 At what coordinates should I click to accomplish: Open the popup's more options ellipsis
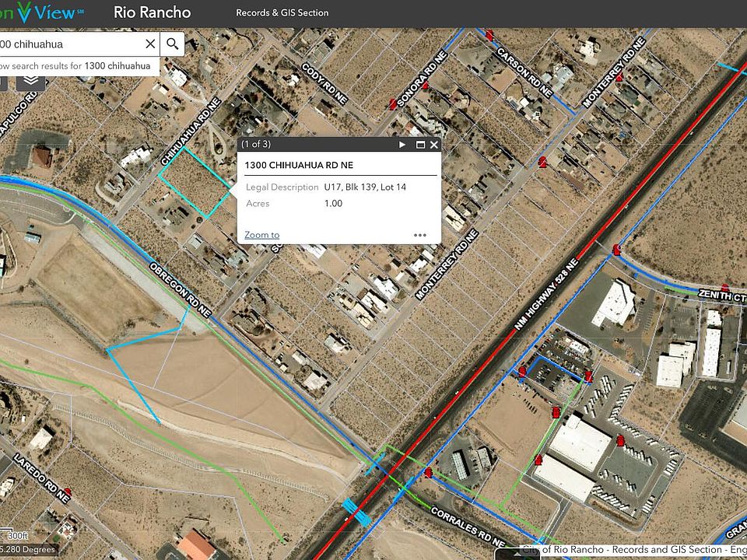419,235
